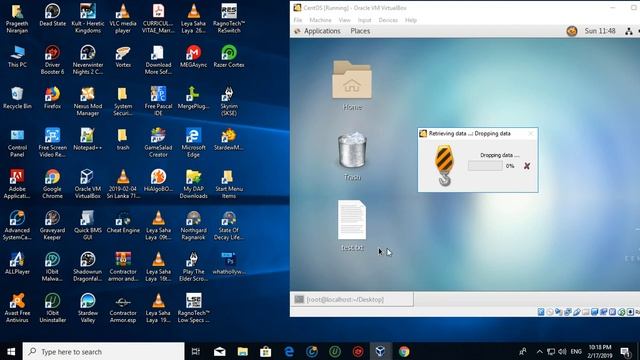Open Oracle VM VirtualBox desktop shortcut

87,184
